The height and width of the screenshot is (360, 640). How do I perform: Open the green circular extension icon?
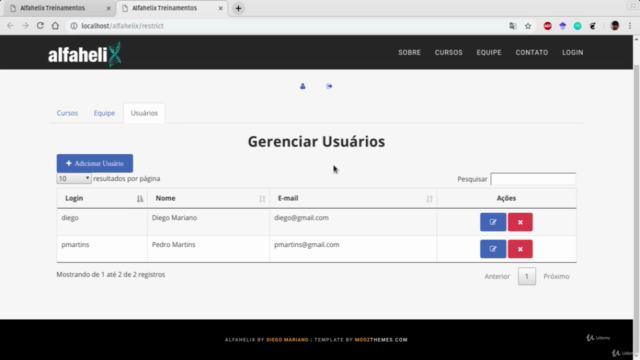[578, 26]
